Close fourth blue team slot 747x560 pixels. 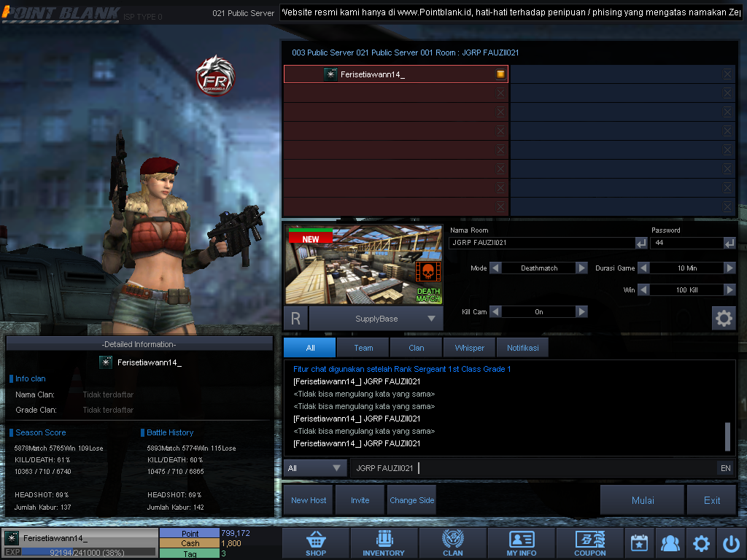click(727, 131)
